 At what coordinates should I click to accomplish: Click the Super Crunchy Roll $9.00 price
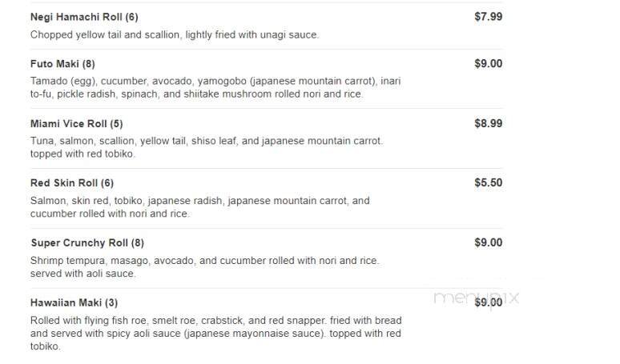point(488,242)
